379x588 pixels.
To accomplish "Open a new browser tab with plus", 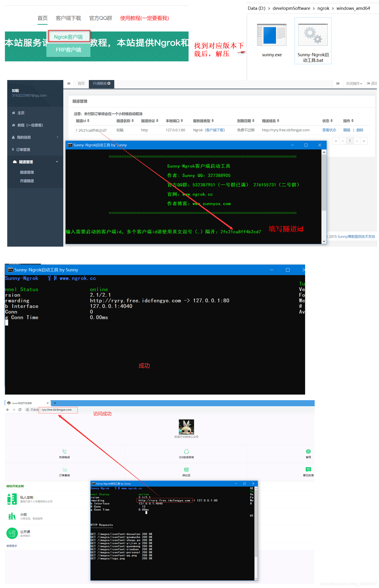I will (x=55, y=403).
